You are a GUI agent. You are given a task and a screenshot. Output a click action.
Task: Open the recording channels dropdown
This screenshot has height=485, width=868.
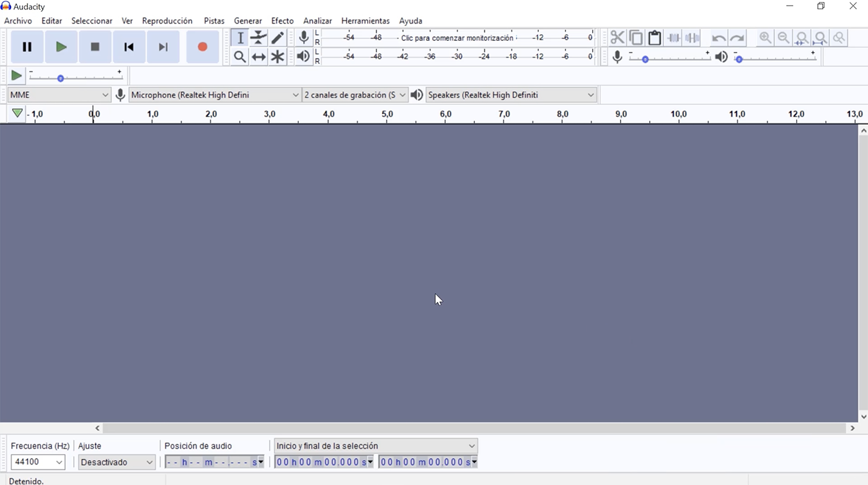[355, 95]
